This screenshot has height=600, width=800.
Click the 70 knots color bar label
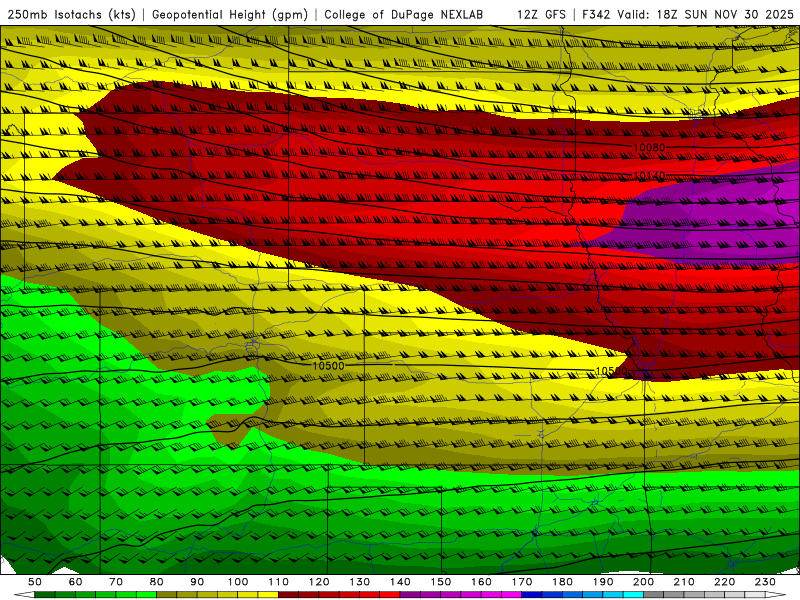[x=116, y=582]
